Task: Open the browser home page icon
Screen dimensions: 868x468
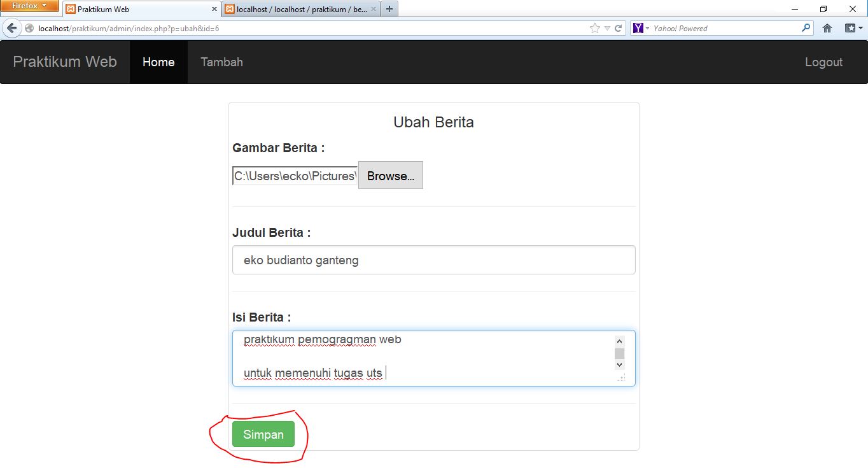Action: click(x=829, y=27)
